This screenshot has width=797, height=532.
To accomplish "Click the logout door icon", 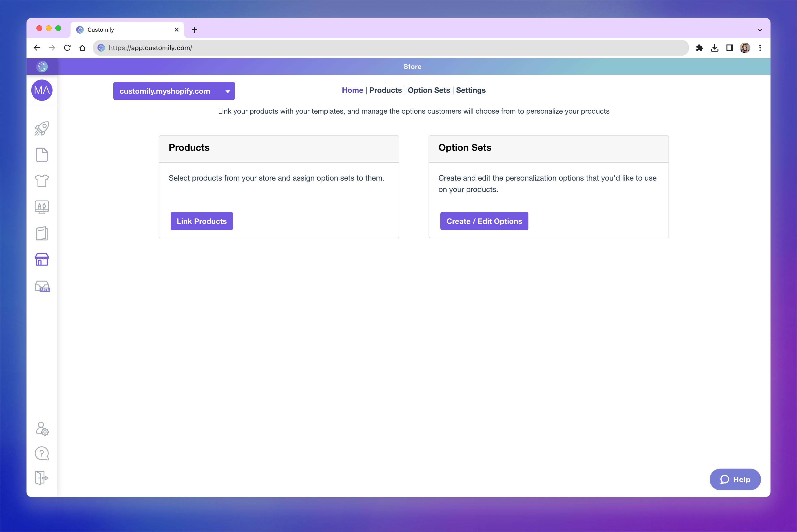I will [42, 478].
